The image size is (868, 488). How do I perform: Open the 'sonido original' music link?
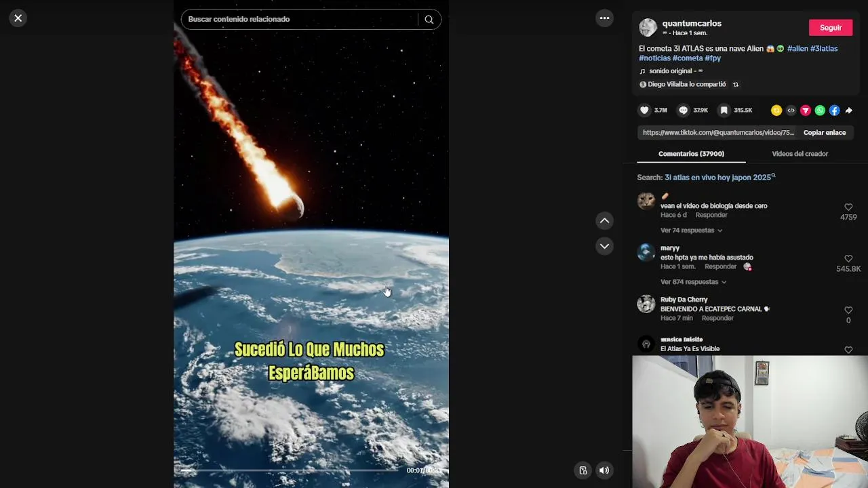[671, 71]
